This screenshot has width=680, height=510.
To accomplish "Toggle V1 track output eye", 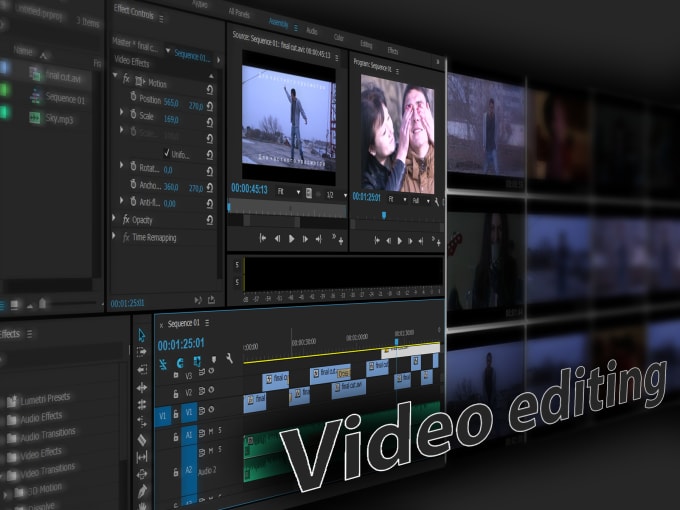I will coord(211,409).
